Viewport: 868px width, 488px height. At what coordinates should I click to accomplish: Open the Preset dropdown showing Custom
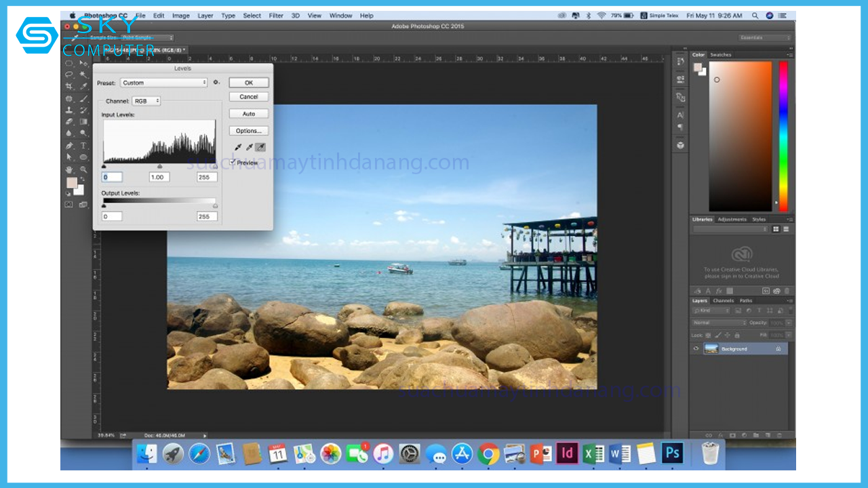tap(163, 83)
